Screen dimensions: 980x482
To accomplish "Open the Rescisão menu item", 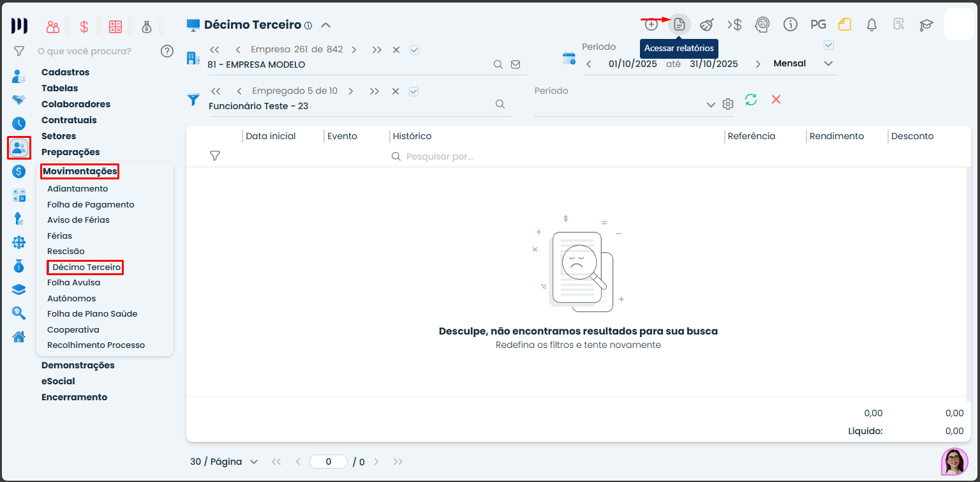I will coord(66,252).
